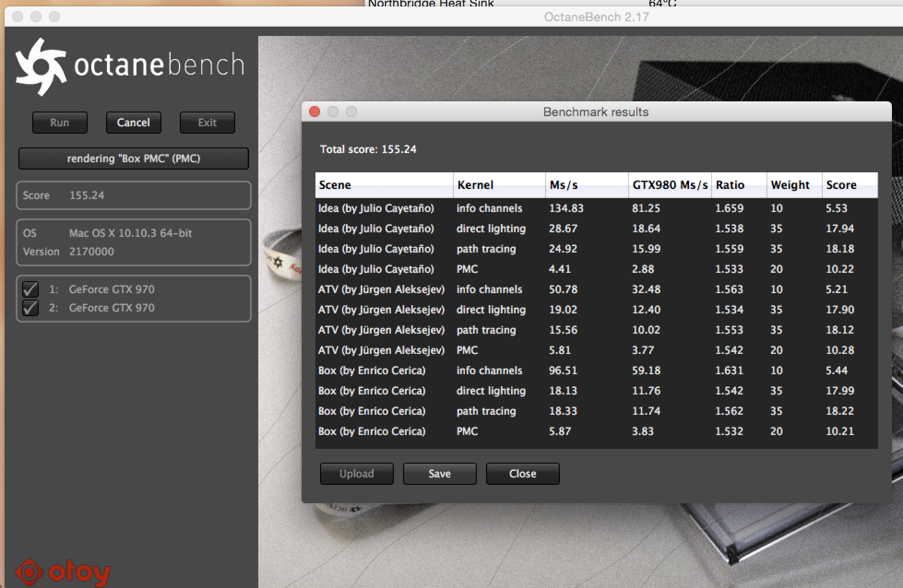
Task: Select the ATV path tracing row
Action: click(x=596, y=330)
